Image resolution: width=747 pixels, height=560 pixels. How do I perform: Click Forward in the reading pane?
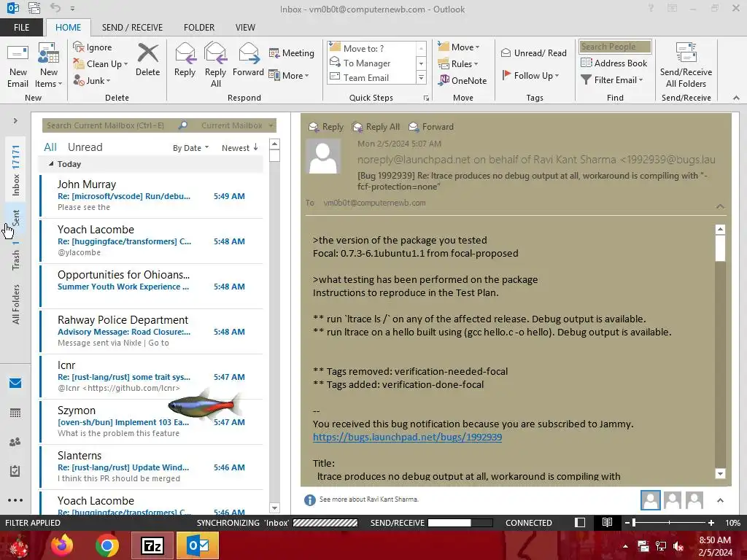coord(431,127)
